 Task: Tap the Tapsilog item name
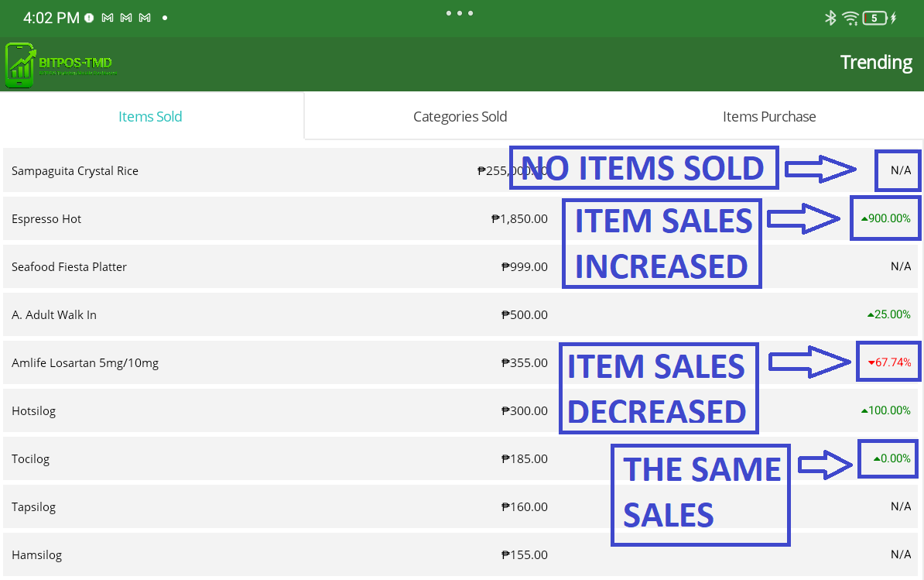coord(34,507)
